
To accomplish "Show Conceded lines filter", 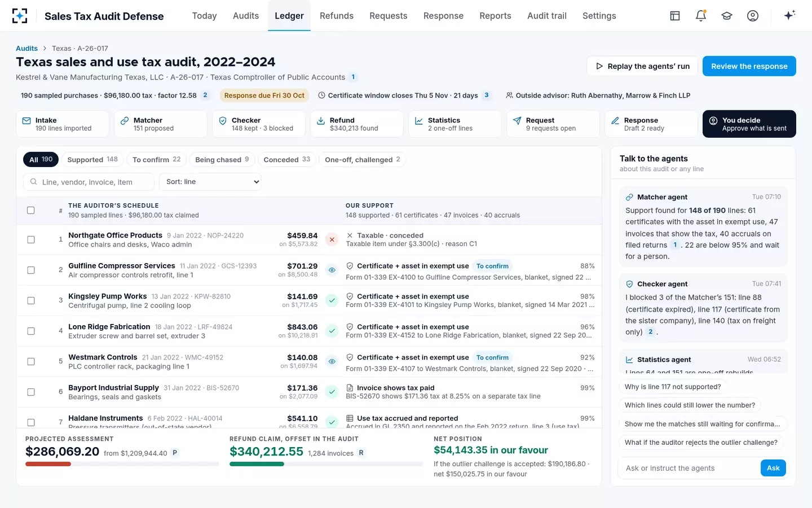I will pos(287,160).
